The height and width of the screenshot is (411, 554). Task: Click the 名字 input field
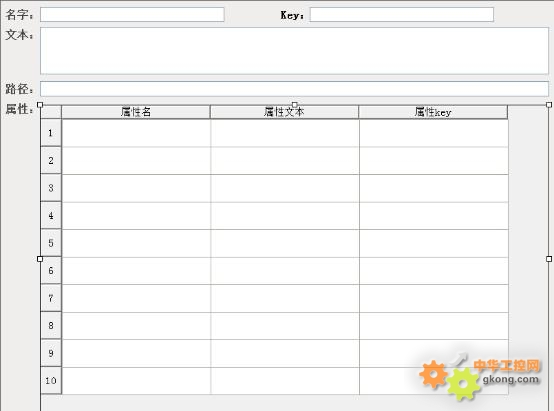132,14
